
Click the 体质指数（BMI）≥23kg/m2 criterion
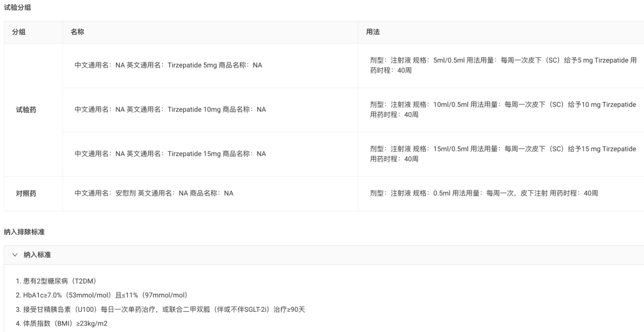(x=61, y=324)
